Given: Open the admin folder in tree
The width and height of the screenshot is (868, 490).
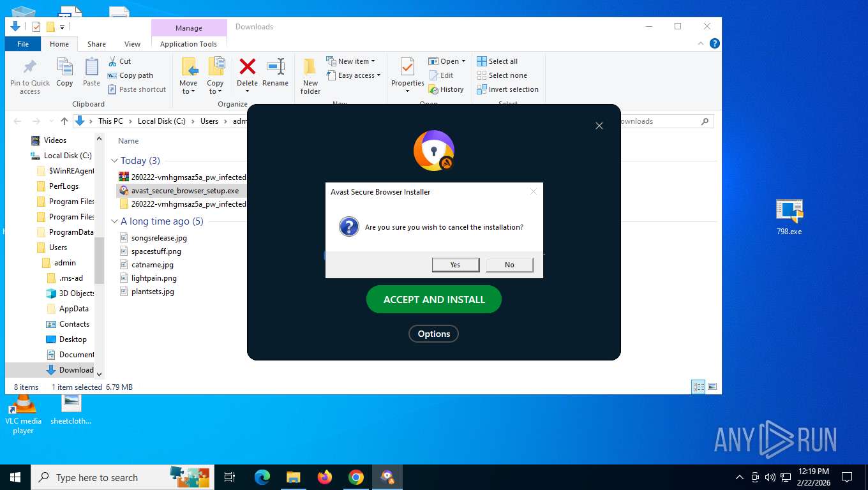Looking at the screenshot, I should tap(64, 262).
